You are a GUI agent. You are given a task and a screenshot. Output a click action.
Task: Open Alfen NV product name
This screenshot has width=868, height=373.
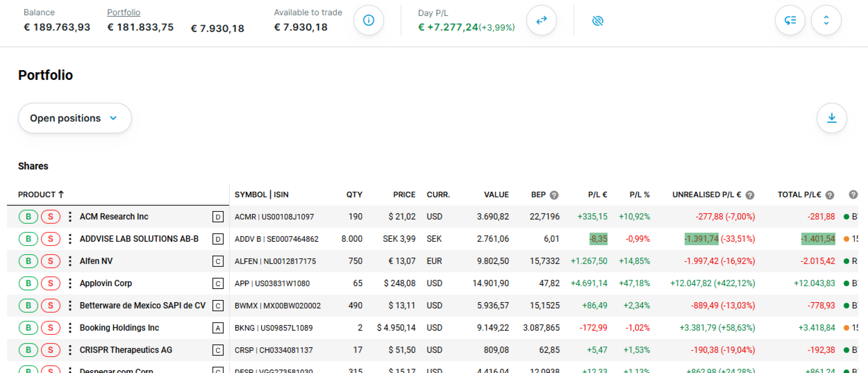pyautogui.click(x=96, y=261)
